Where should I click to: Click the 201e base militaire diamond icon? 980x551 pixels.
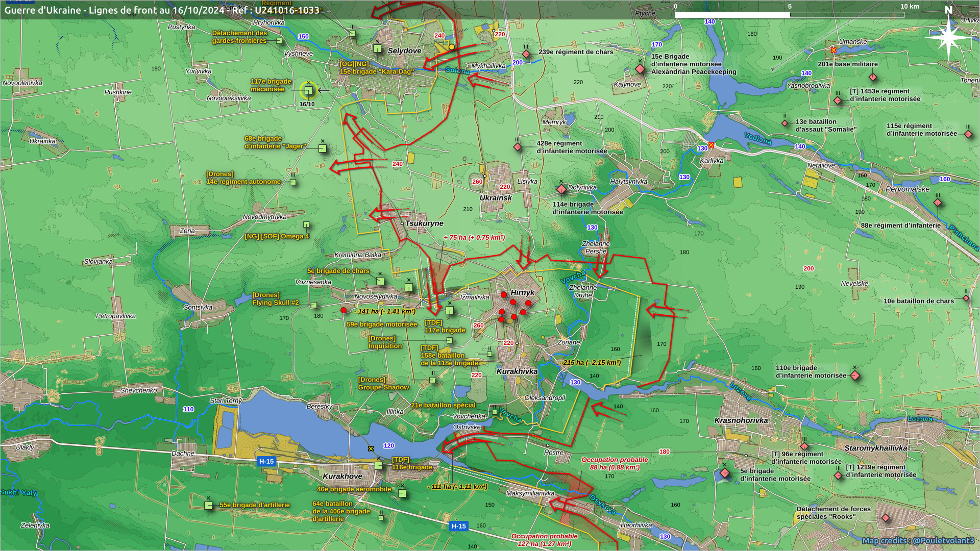coord(873,77)
